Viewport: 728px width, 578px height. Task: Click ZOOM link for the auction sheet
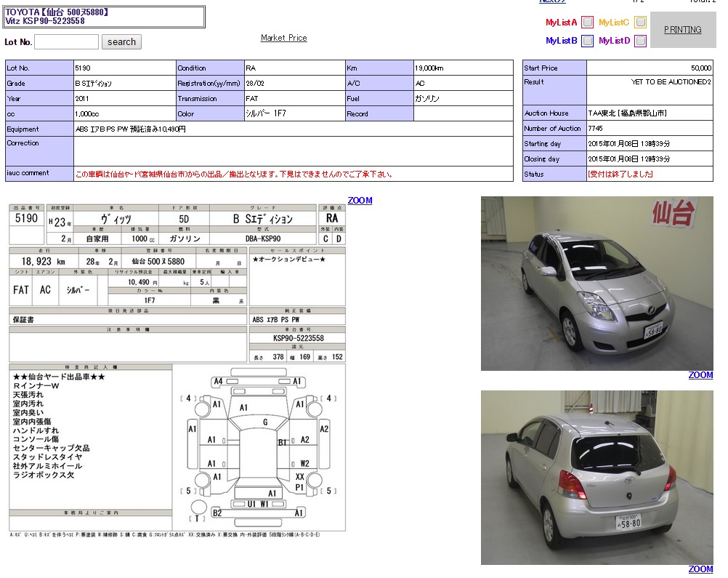tap(360, 201)
